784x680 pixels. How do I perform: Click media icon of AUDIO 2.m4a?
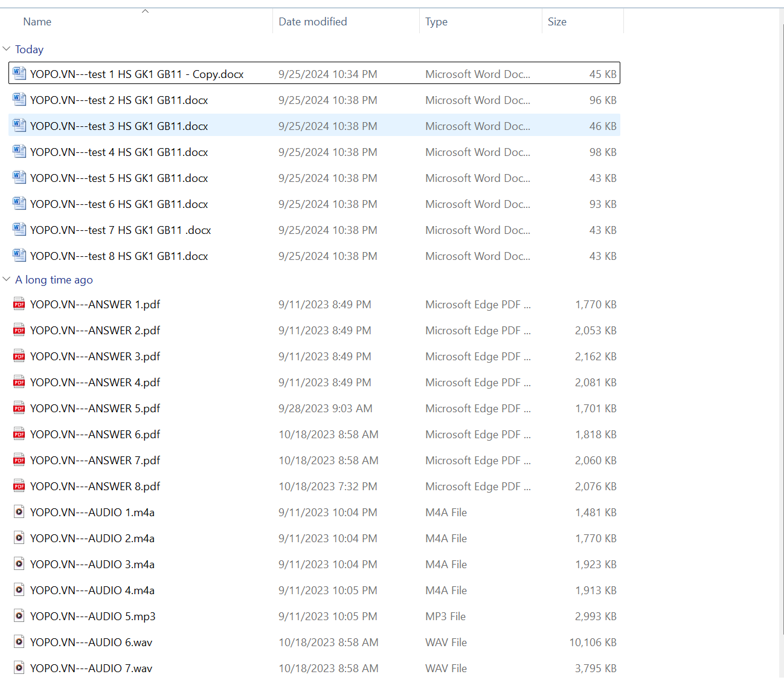tap(19, 538)
